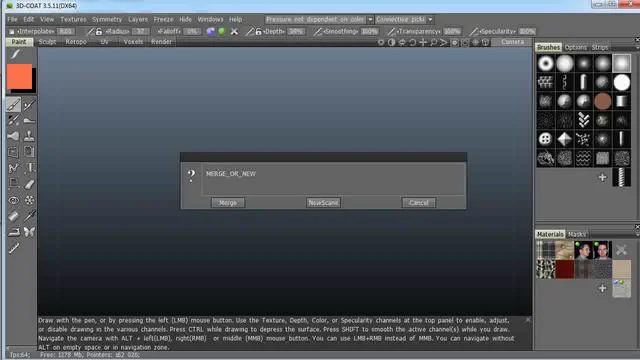Select the paint bucket fill tool
The height and width of the screenshot is (360, 640).
[13, 216]
